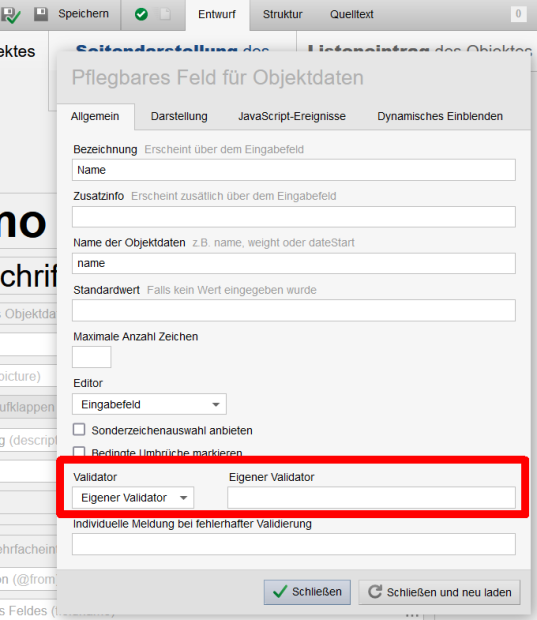
Task: Click the green checkmark status icon
Action: click(141, 14)
